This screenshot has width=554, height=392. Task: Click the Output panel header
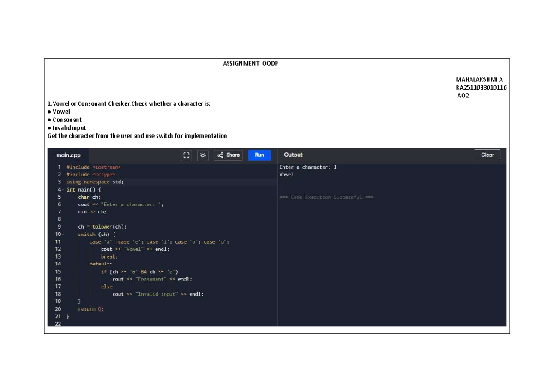pyautogui.click(x=294, y=155)
